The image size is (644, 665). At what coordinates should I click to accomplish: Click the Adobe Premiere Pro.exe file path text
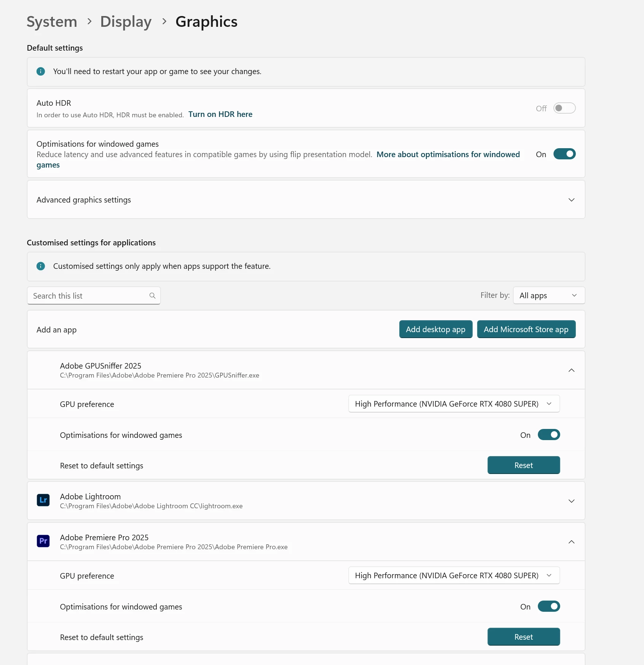[x=174, y=547]
